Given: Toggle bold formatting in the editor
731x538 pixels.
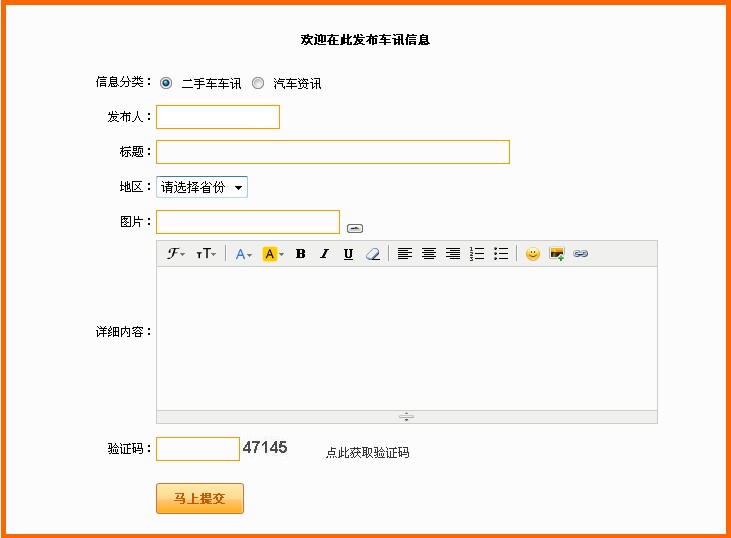Looking at the screenshot, I should point(300,254).
